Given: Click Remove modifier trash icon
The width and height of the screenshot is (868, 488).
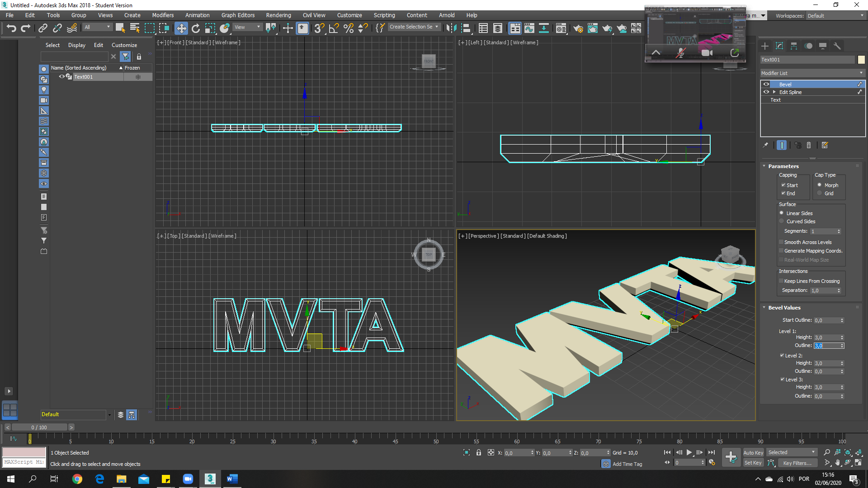Looking at the screenshot, I should (x=809, y=145).
